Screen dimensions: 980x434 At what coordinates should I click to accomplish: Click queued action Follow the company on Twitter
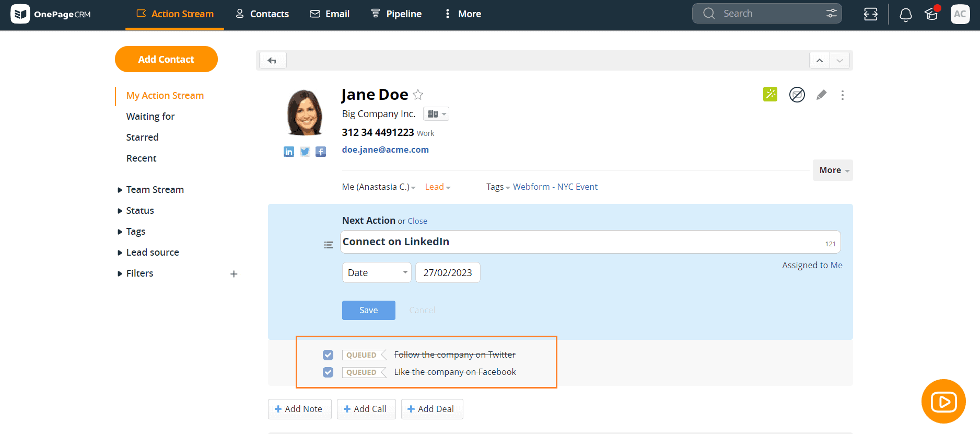click(455, 355)
